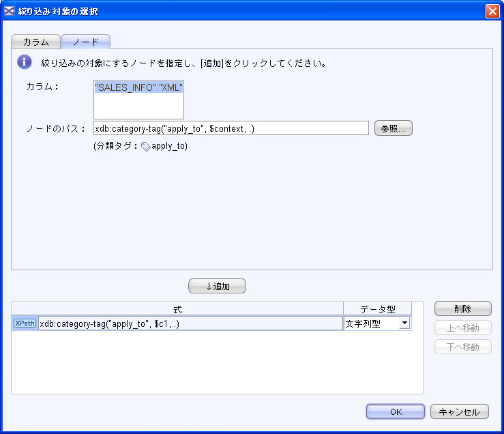This screenshot has height=434, width=504.
Task: Confirm with the OK button
Action: pyautogui.click(x=396, y=411)
